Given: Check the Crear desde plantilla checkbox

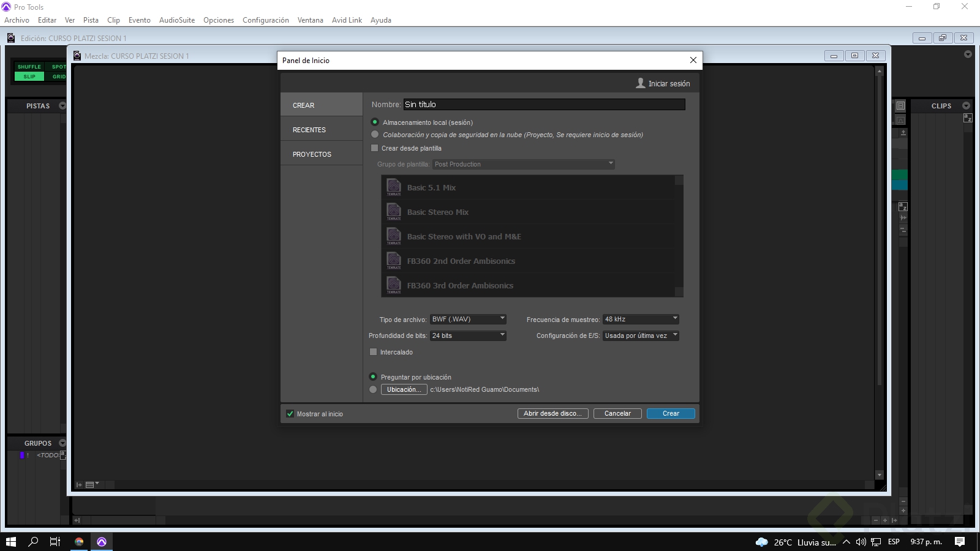Looking at the screenshot, I should click(374, 148).
